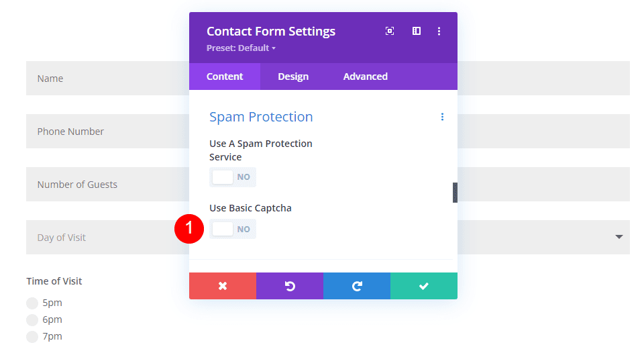Turn on the Use Basic Captcha toggle
The image size is (644, 349).
click(232, 229)
